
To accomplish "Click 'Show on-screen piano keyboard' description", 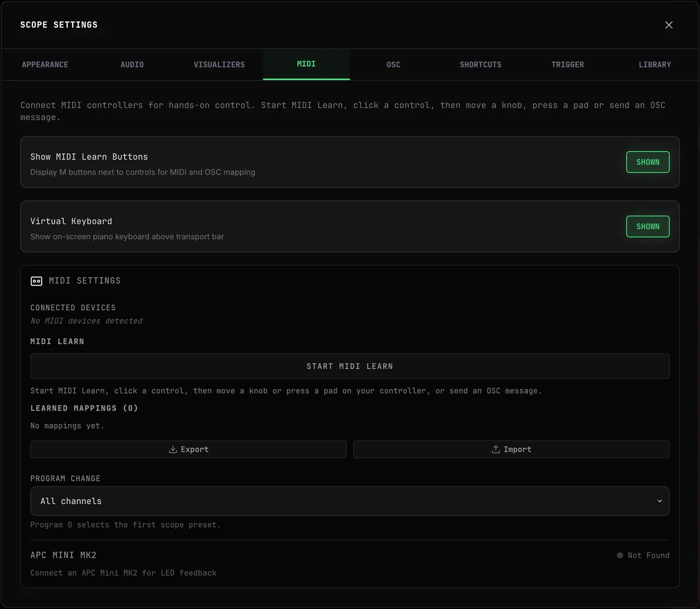I will click(127, 237).
